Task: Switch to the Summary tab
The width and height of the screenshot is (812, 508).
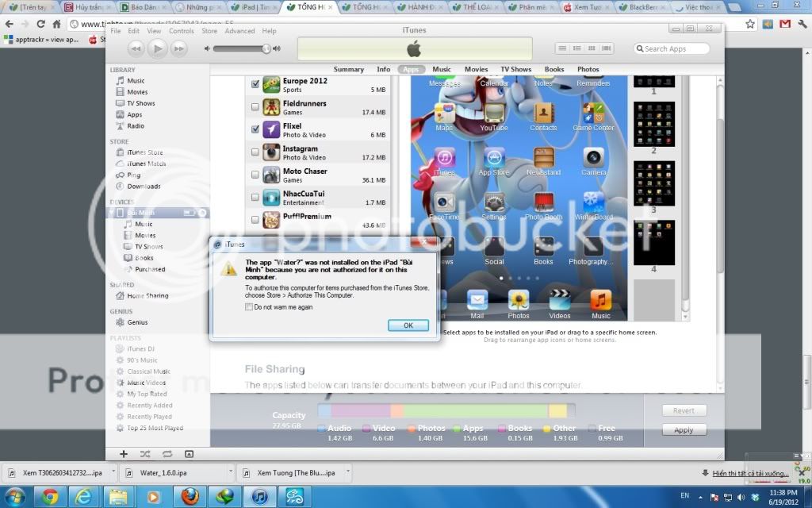Action: 349,70
